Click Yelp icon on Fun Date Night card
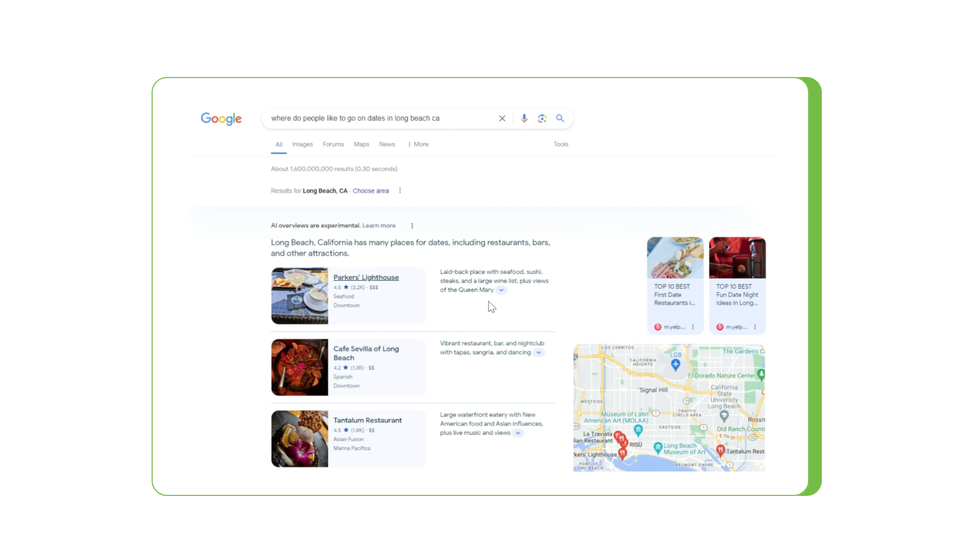This screenshot has width=980, height=551. point(720,327)
